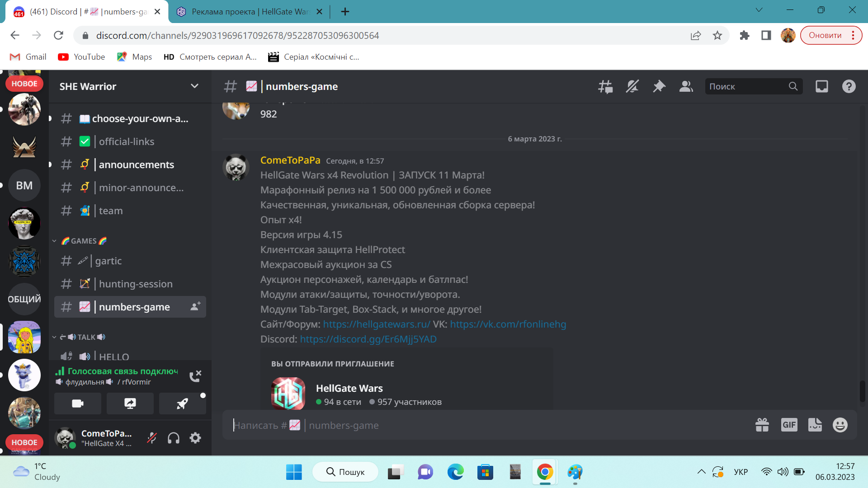Open the statue head server icon
The height and width of the screenshot is (488, 868).
point(24,223)
